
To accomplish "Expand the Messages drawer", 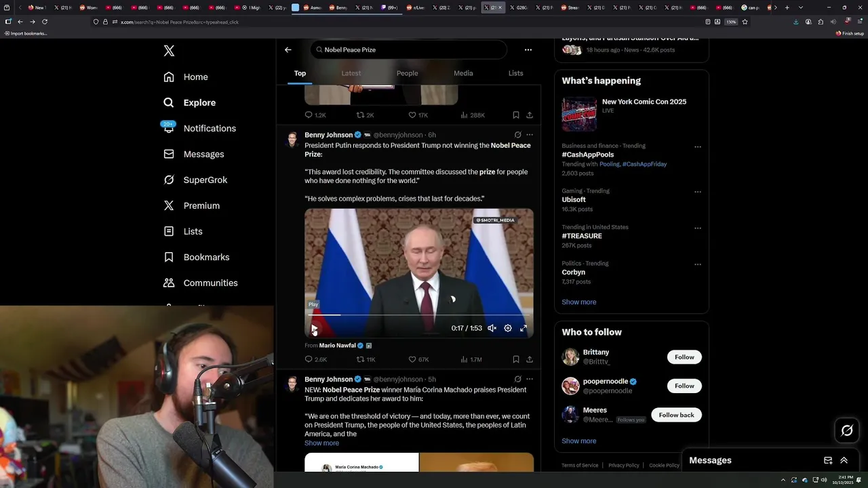I will 844,460.
